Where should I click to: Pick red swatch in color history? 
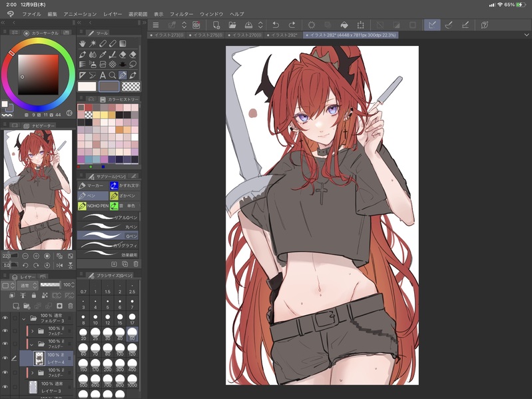[89, 107]
